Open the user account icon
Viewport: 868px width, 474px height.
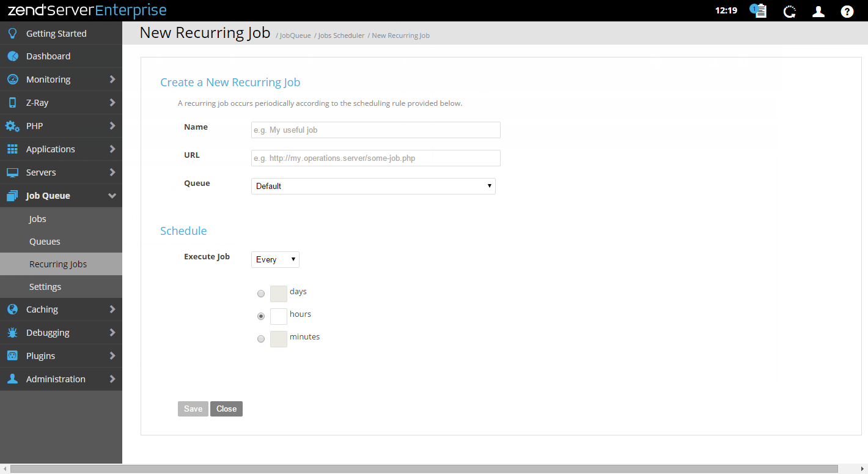click(818, 11)
